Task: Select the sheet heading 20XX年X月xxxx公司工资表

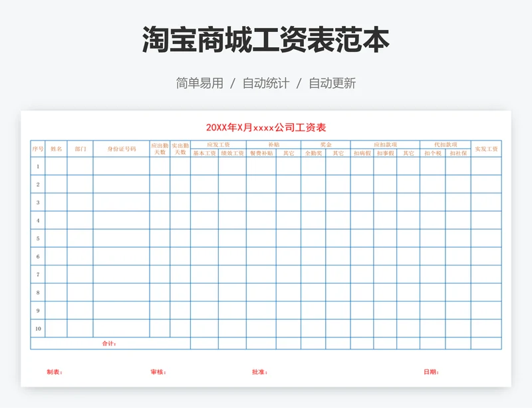Action: [266, 127]
